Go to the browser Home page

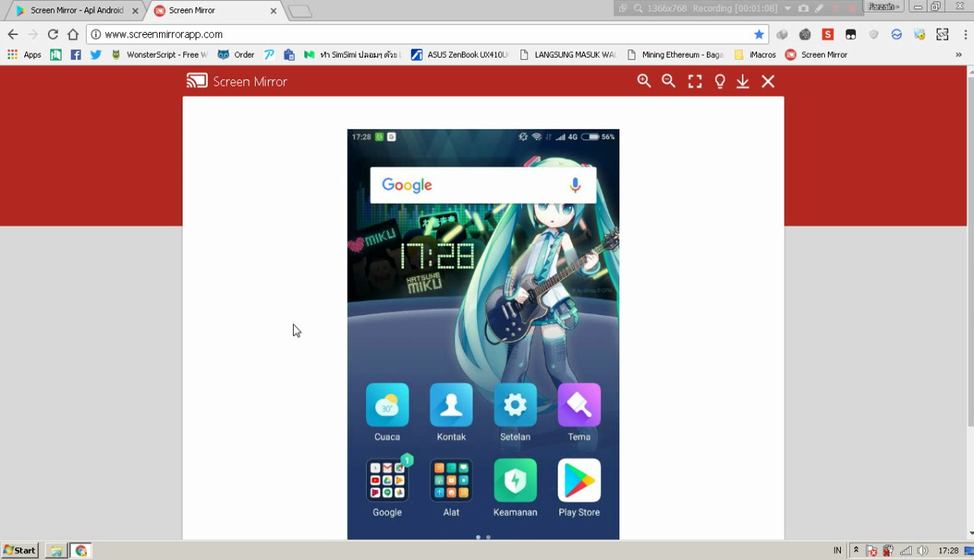[73, 34]
